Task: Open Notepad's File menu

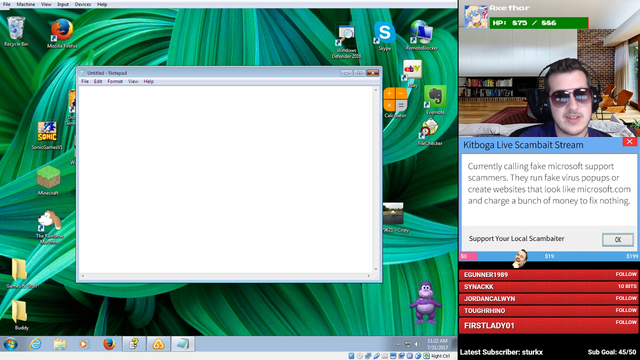Action: 85,82
